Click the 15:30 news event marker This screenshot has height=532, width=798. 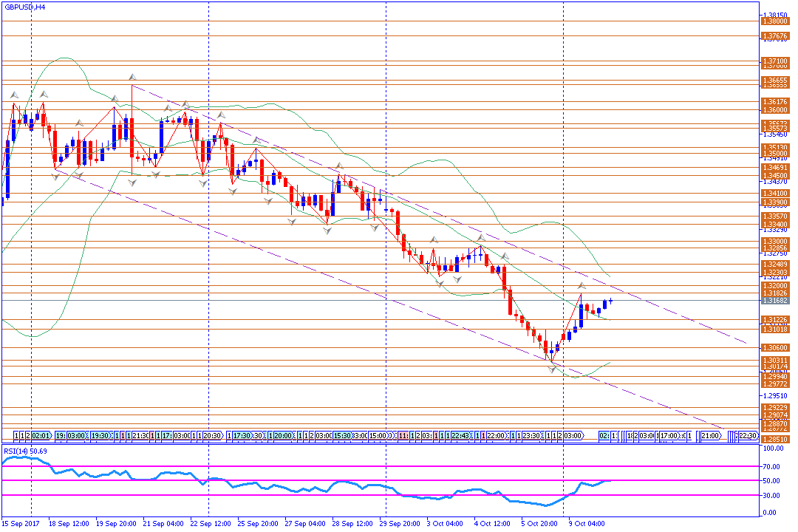coord(343,436)
